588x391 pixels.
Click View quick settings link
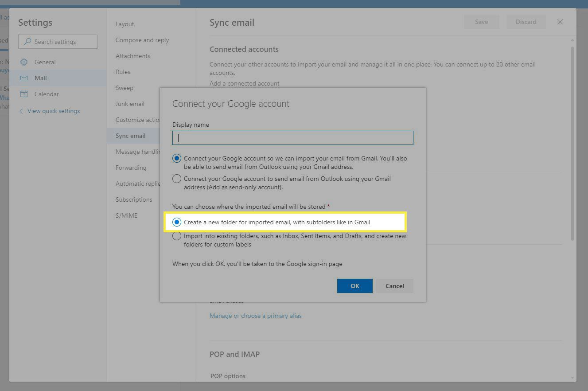pyautogui.click(x=54, y=111)
